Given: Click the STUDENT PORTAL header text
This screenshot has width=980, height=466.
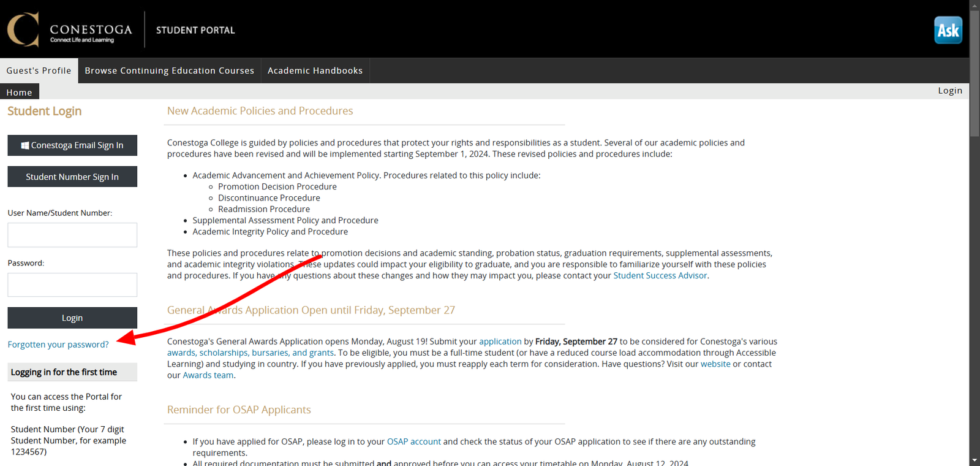Looking at the screenshot, I should tap(195, 30).
